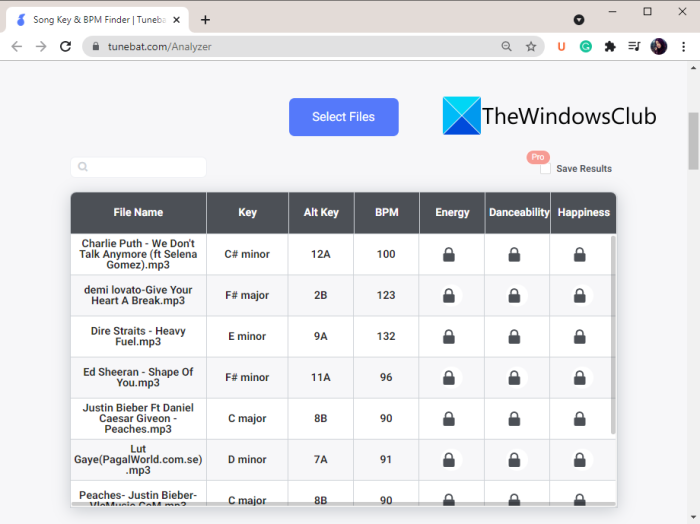700x524 pixels.
Task: Click the page scrollbar up arrow
Action: pos(693,68)
